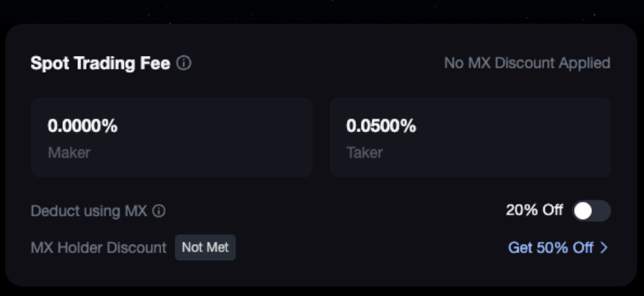Click empty space below the Not Met badge
This screenshot has height=296, width=644.
click(x=205, y=272)
